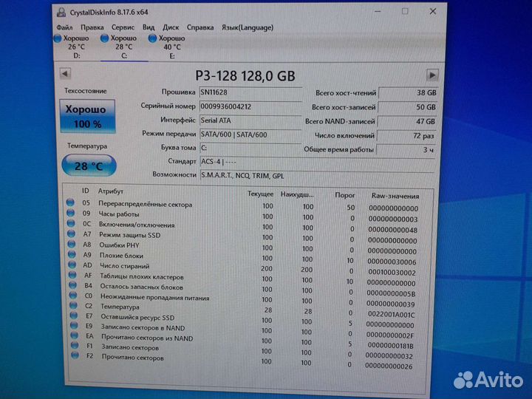The image size is (532, 399).
Task: Click the Всего хост-чтений value 38 GB
Action: [407, 92]
